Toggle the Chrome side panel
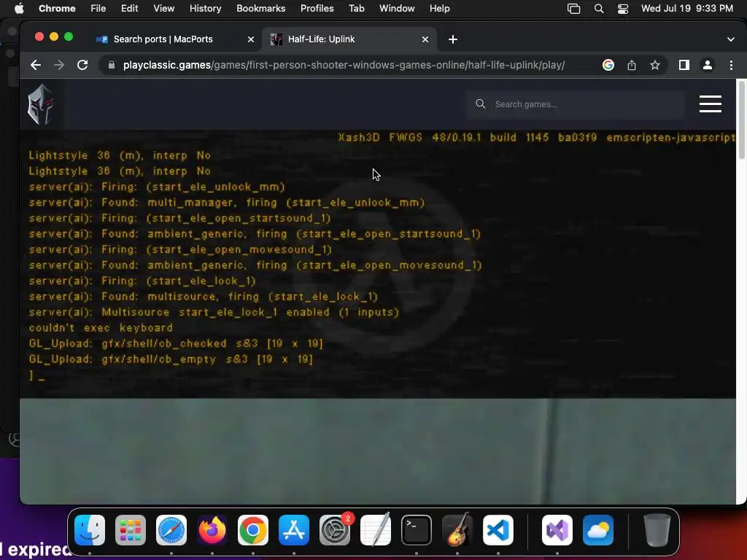Image resolution: width=747 pixels, height=560 pixels. [684, 65]
